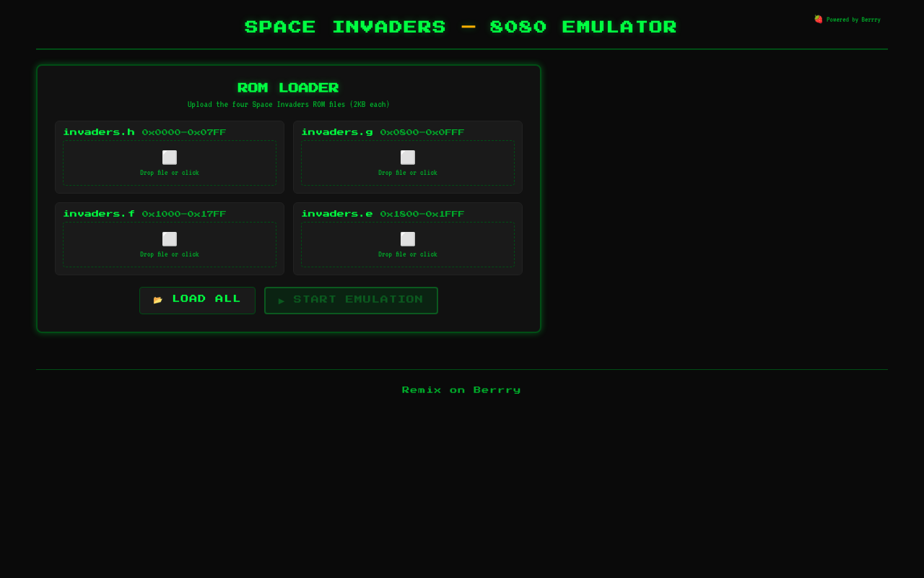Click the folder icon on LOAD ALL button
Image resolution: width=924 pixels, height=578 pixels.
(158, 298)
